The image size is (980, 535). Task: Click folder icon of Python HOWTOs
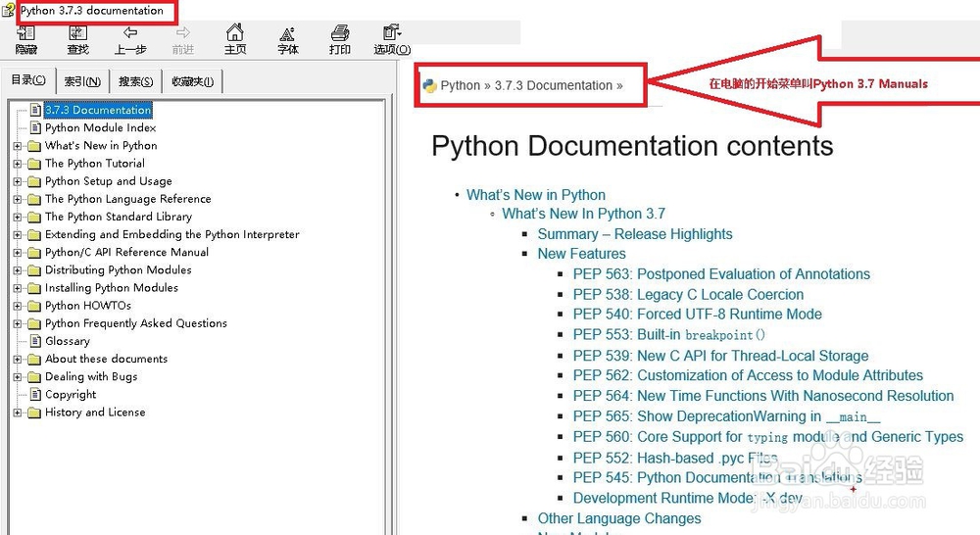(x=34, y=307)
